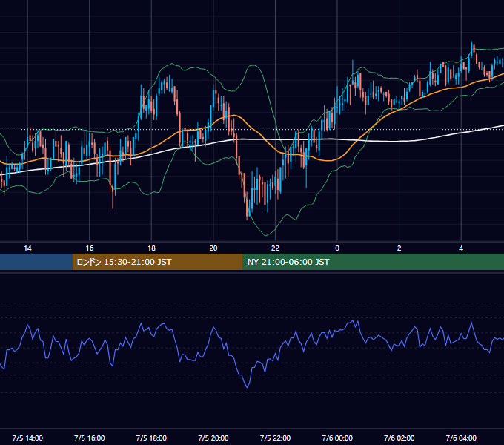The width and height of the screenshot is (504, 445).
Task: Click the 7/5 18:00 time label
Action: 151,438
